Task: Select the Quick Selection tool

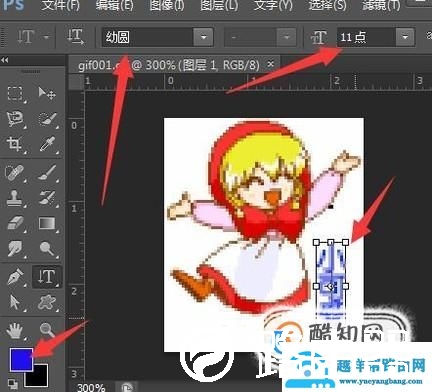Action: tap(47, 119)
